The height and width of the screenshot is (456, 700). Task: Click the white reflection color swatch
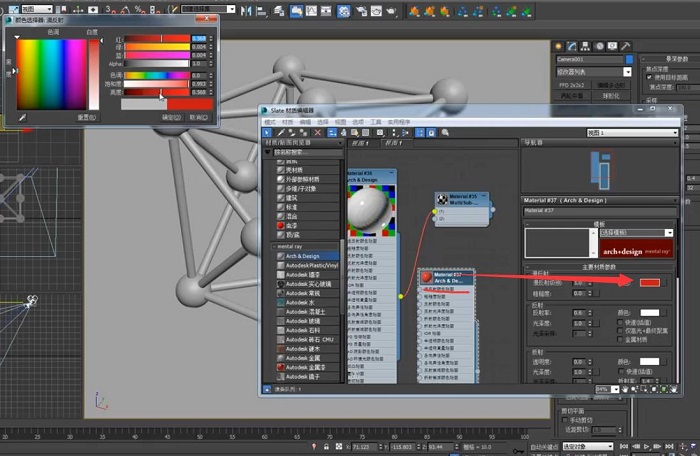(650, 313)
